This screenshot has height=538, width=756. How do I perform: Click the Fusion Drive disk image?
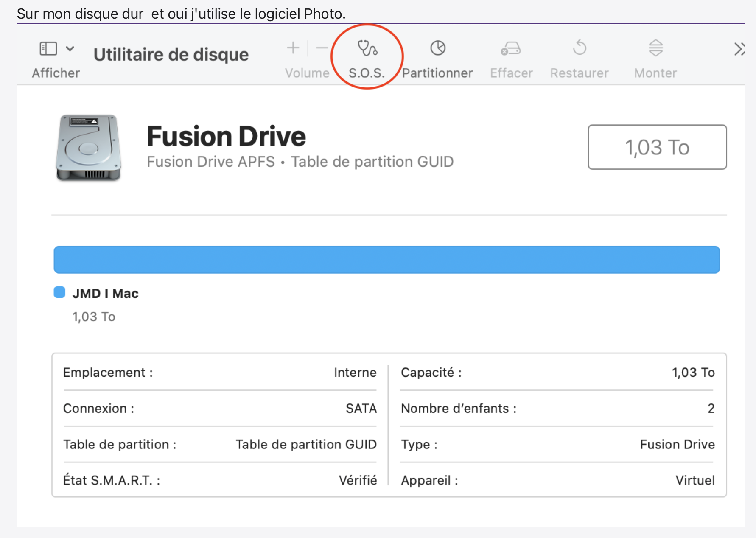(x=89, y=148)
